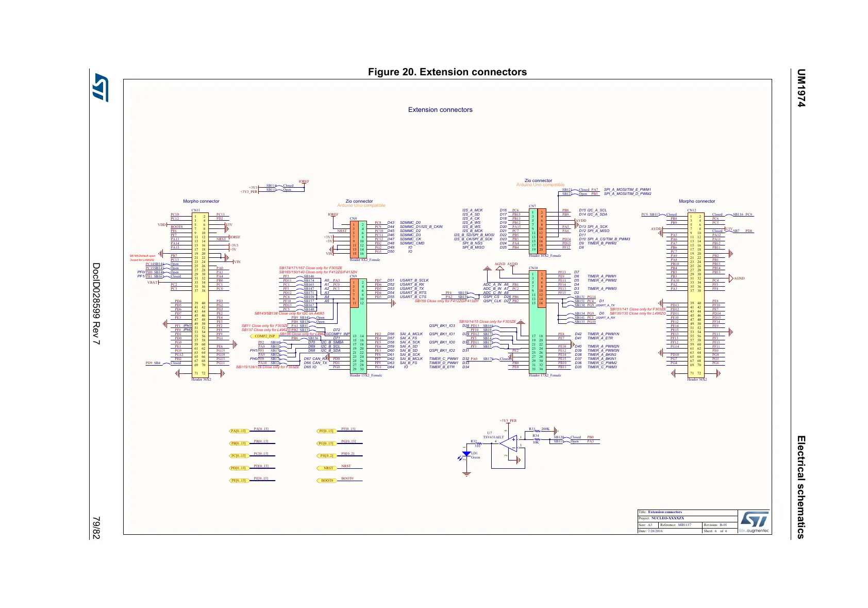Select the yellow PF[0..15] port tag
The image size is (868, 608).
326,431
